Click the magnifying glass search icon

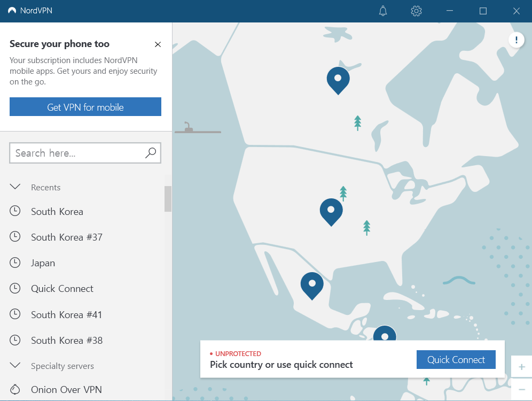point(151,153)
